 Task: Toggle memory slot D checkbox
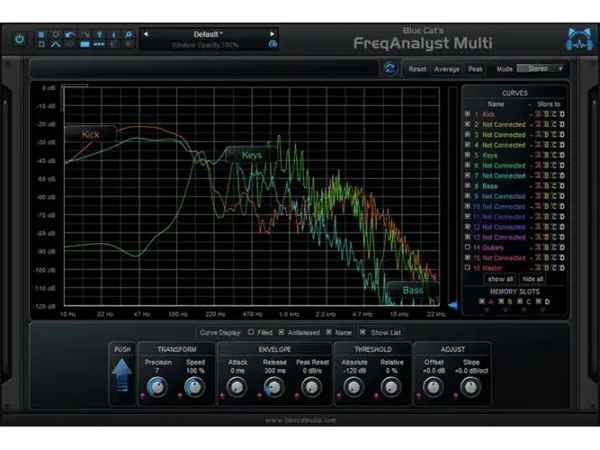(539, 301)
